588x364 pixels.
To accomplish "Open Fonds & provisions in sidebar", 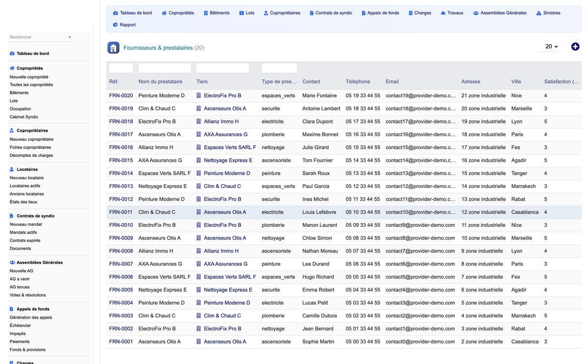I will tap(27, 350).
